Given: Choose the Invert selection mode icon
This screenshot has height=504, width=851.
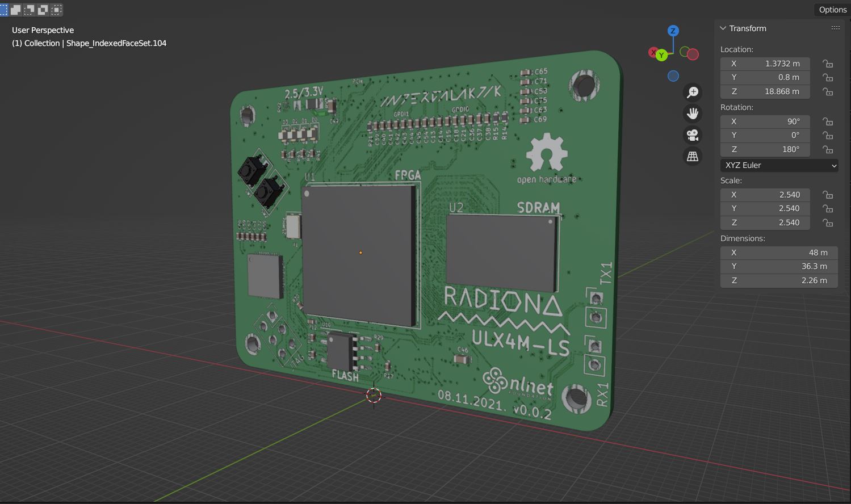Looking at the screenshot, I should (43, 10).
